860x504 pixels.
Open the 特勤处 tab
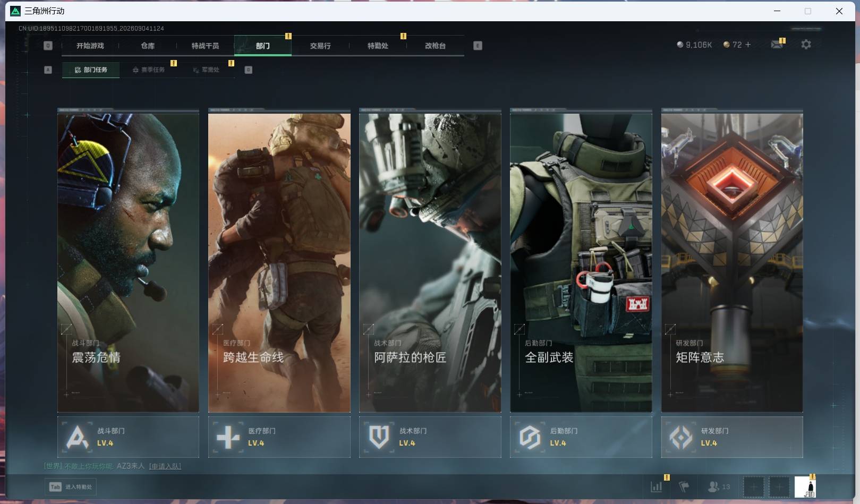click(x=378, y=46)
